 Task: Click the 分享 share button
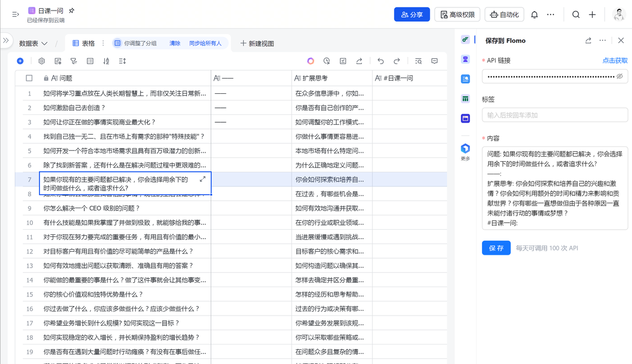[412, 15]
